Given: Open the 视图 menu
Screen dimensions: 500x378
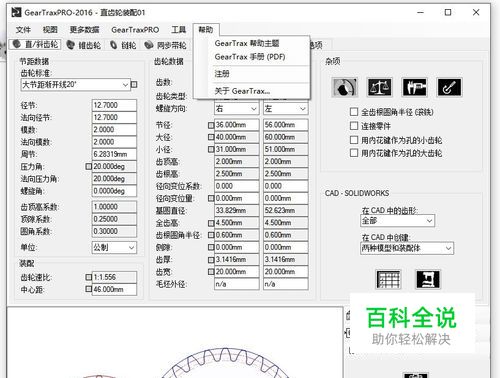Looking at the screenshot, I should click(50, 30).
